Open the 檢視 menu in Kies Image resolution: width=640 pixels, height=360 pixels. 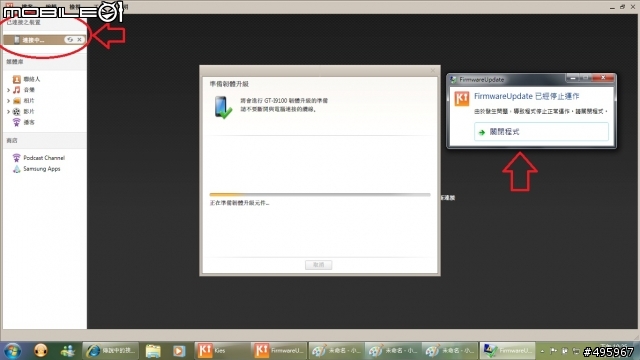click(75, 7)
